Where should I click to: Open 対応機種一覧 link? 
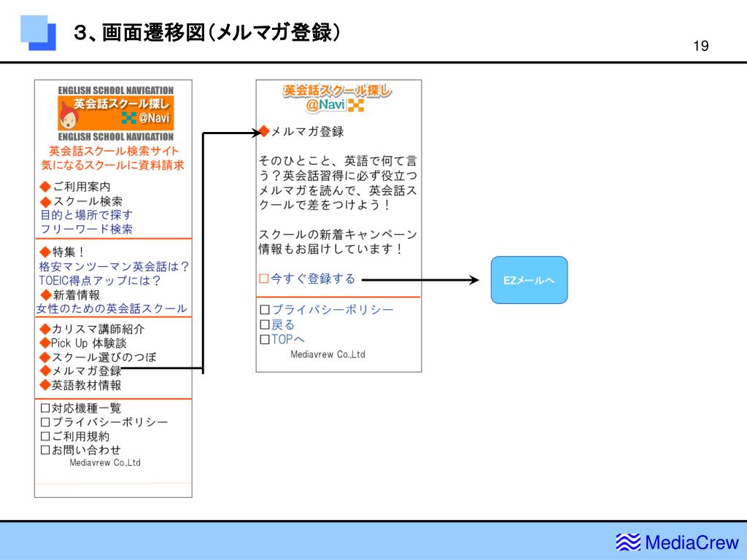coord(81,408)
